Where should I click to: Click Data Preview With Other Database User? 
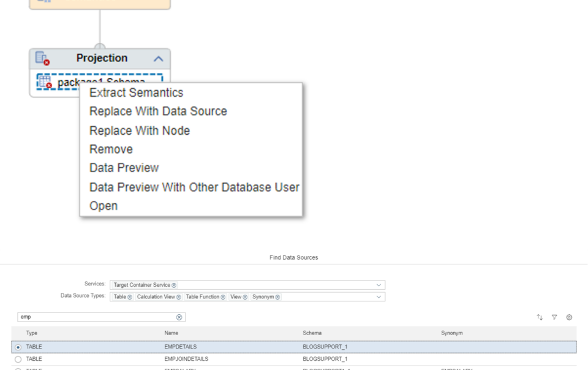(194, 187)
